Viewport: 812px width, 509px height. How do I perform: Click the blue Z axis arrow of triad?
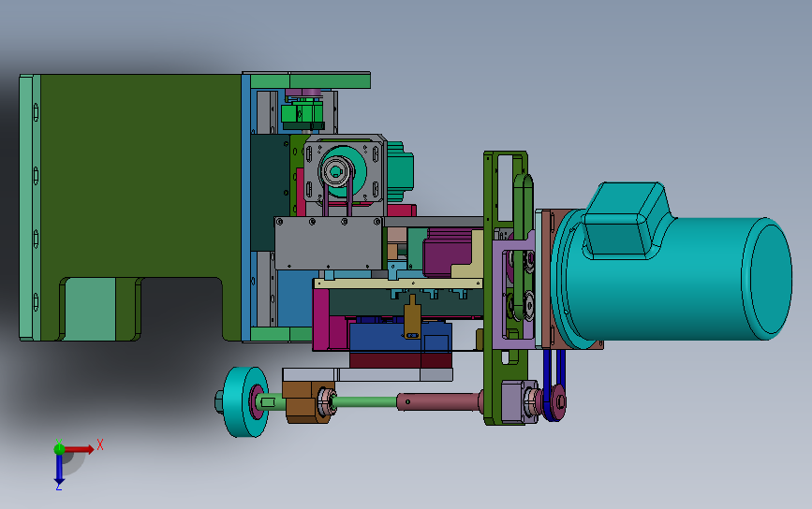pos(59,470)
